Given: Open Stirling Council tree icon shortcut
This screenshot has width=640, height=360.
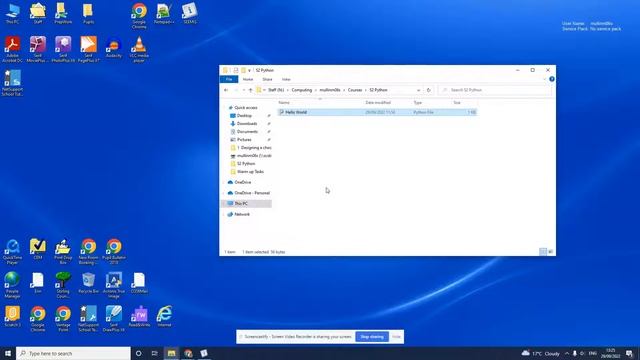Looking at the screenshot, I should click(x=63, y=285).
